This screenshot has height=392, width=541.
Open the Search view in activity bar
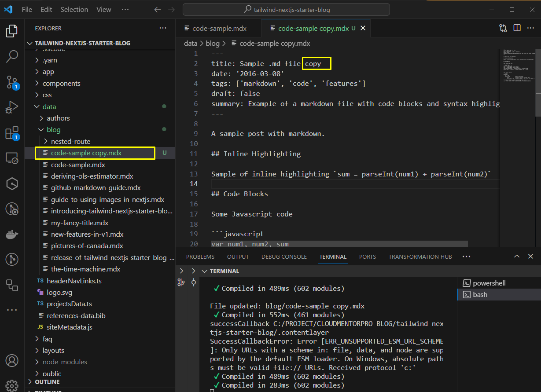pos(12,56)
